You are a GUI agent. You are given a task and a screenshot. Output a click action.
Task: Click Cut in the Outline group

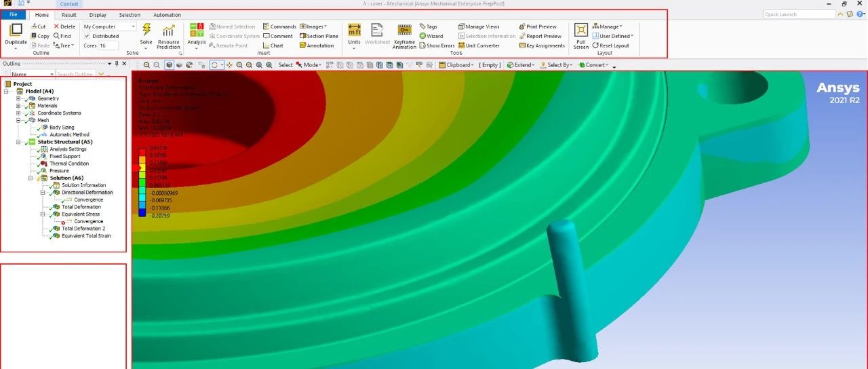[x=38, y=26]
